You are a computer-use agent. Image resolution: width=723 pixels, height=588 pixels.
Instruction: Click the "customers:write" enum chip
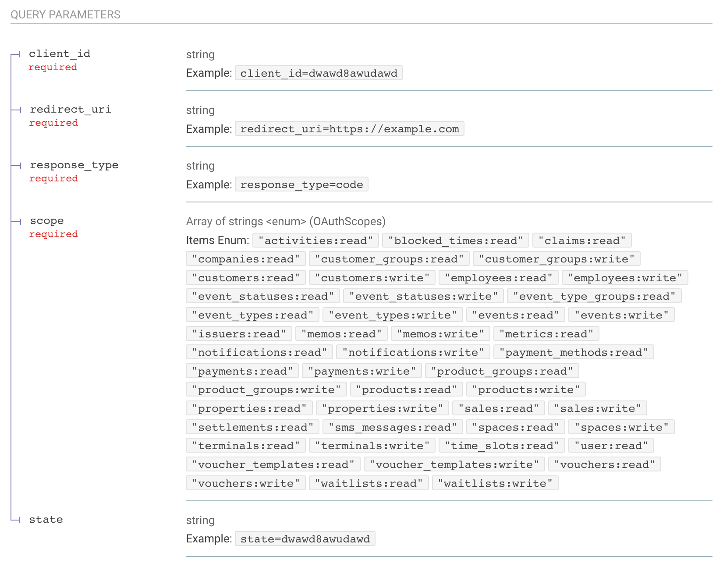point(372,277)
